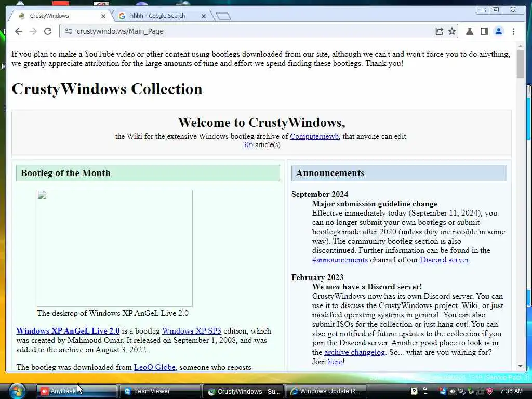Bookmark this page with the star icon

(x=452, y=31)
